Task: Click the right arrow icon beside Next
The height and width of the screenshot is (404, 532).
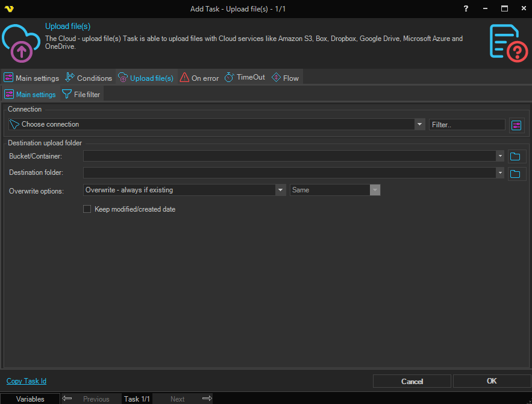Action: coord(207,399)
